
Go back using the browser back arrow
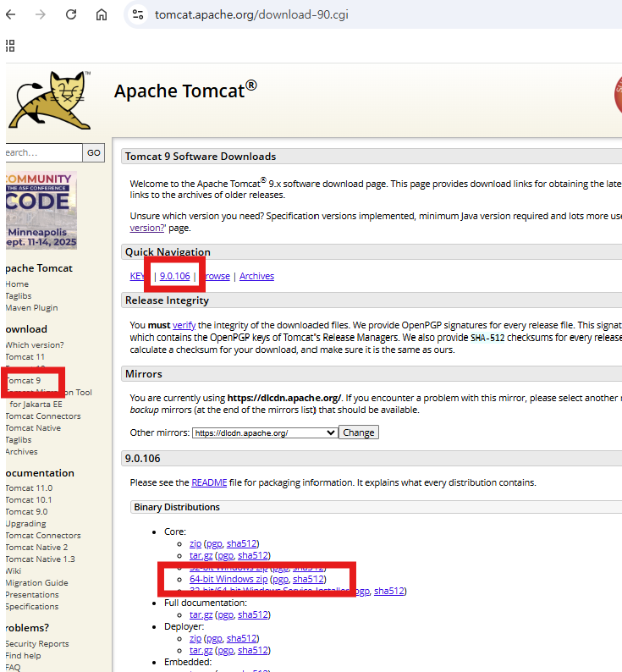click(x=11, y=14)
